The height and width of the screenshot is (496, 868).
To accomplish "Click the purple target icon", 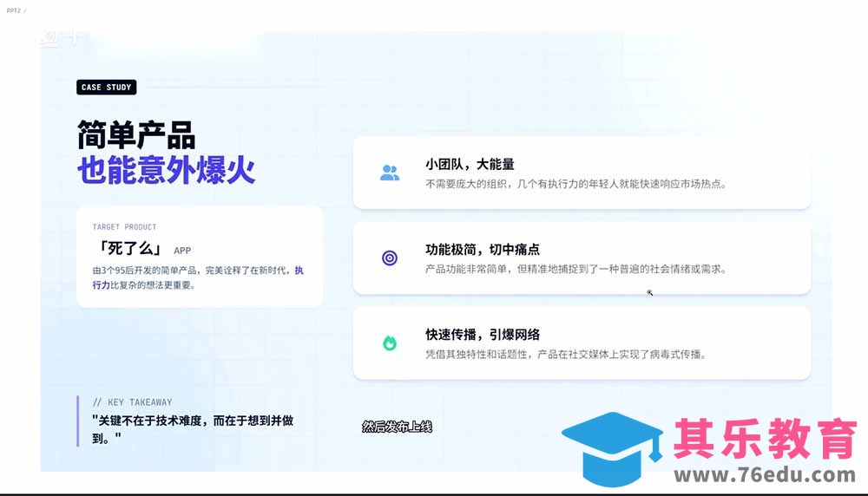I will (x=390, y=258).
